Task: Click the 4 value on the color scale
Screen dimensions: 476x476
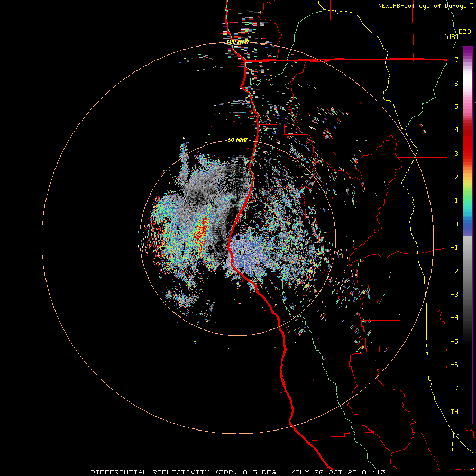Action: (456, 130)
